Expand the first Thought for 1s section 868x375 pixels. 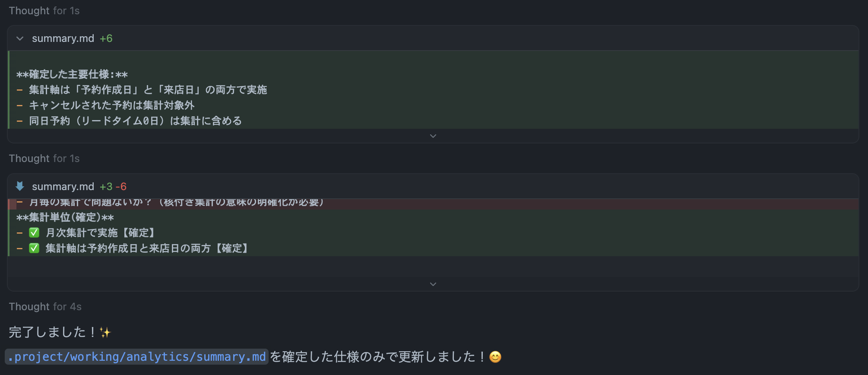pyautogui.click(x=43, y=10)
